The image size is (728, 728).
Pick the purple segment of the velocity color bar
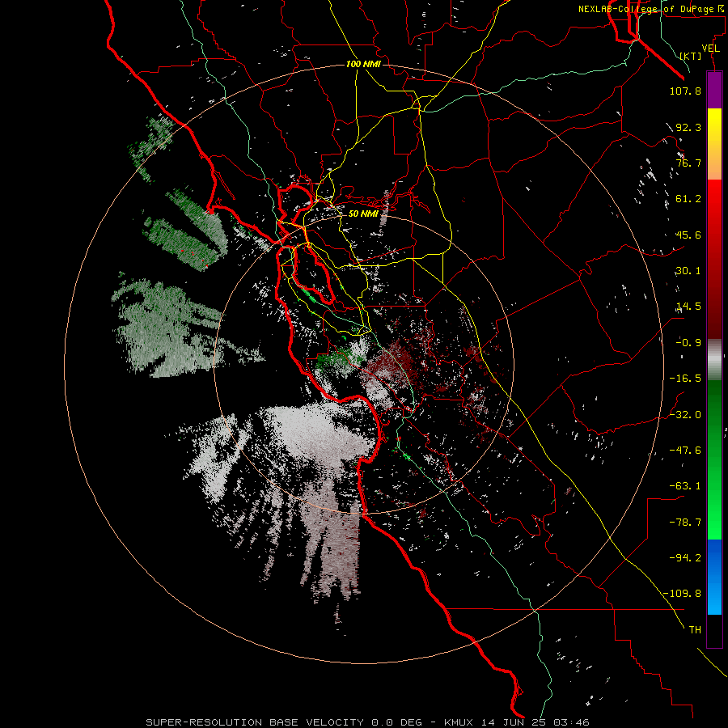[x=714, y=91]
